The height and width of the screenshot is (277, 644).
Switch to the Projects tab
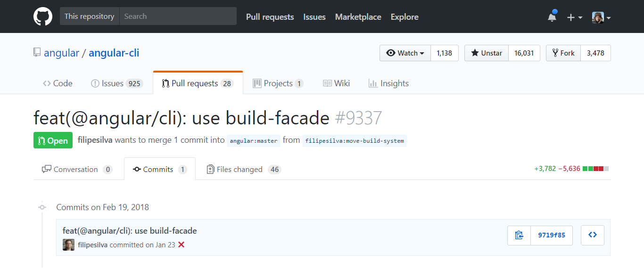[x=278, y=83]
